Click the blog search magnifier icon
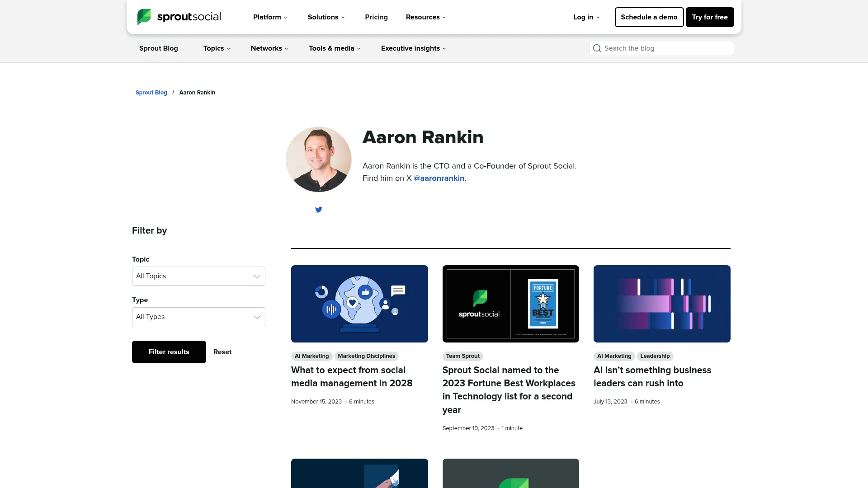868x488 pixels. [597, 48]
